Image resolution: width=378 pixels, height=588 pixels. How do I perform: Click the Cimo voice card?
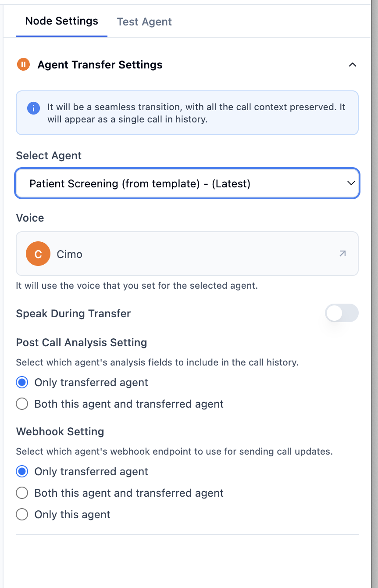[187, 254]
